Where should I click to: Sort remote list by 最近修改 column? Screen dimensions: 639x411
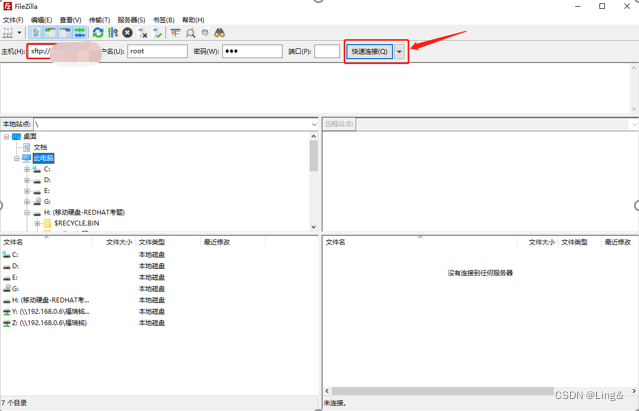coord(618,242)
